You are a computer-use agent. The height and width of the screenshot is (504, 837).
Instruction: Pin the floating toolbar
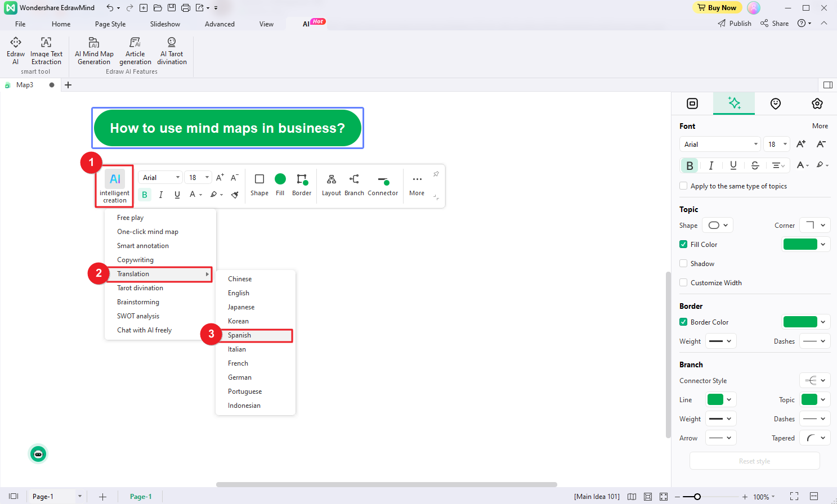[436, 174]
